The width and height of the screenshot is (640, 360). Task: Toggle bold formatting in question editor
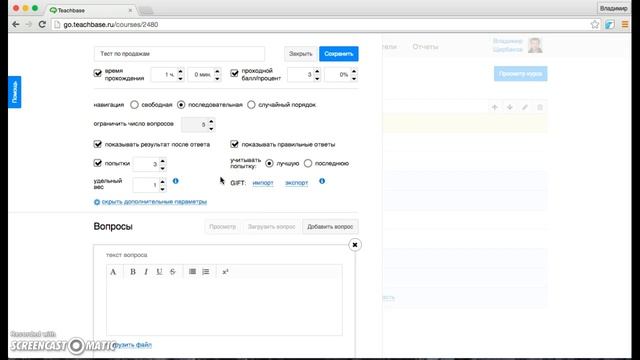coord(133,272)
